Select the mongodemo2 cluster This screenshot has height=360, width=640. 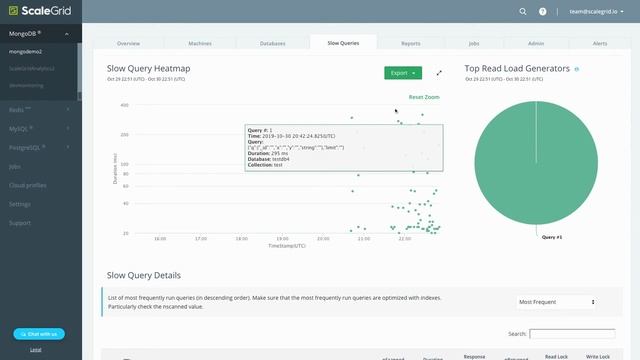coord(25,52)
